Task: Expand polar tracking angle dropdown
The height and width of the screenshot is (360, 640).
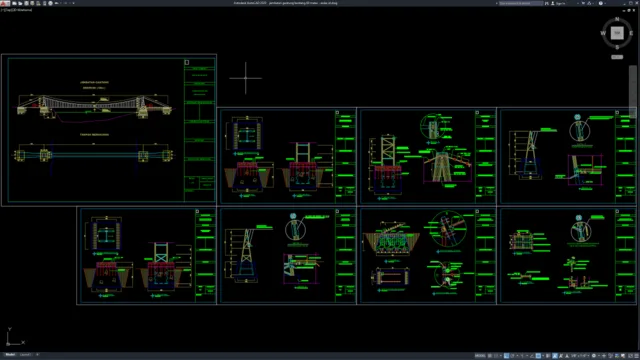Action: [x=517, y=356]
